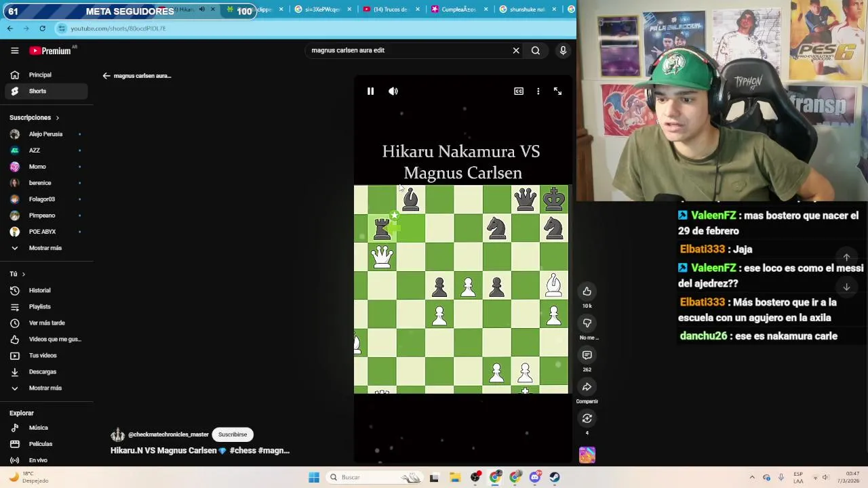Open Momo channel subscription
868x488 pixels.
(46, 167)
